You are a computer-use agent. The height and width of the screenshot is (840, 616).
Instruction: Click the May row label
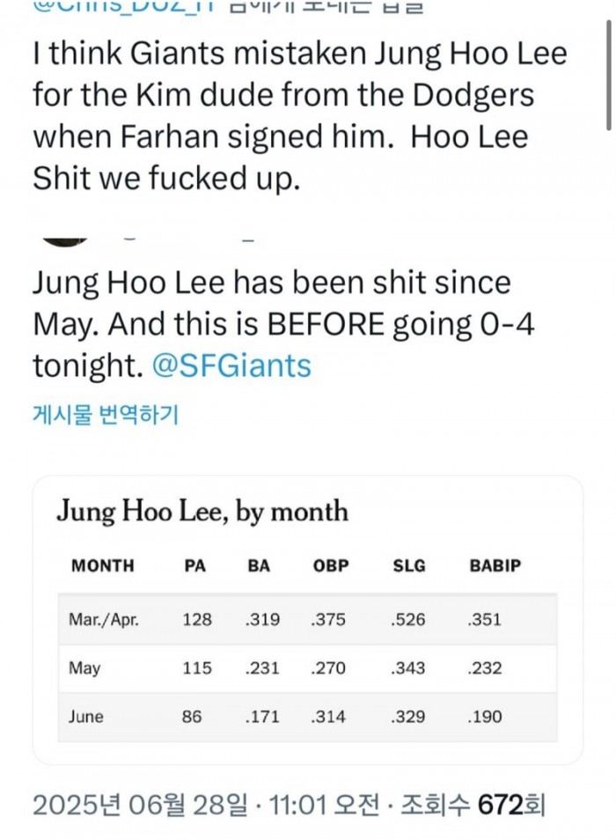pos(84,668)
